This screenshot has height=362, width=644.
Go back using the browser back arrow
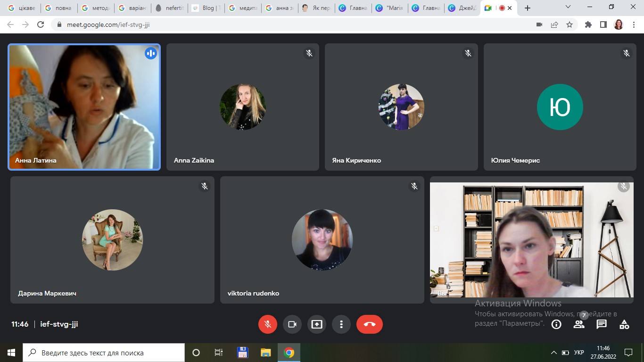click(10, 25)
